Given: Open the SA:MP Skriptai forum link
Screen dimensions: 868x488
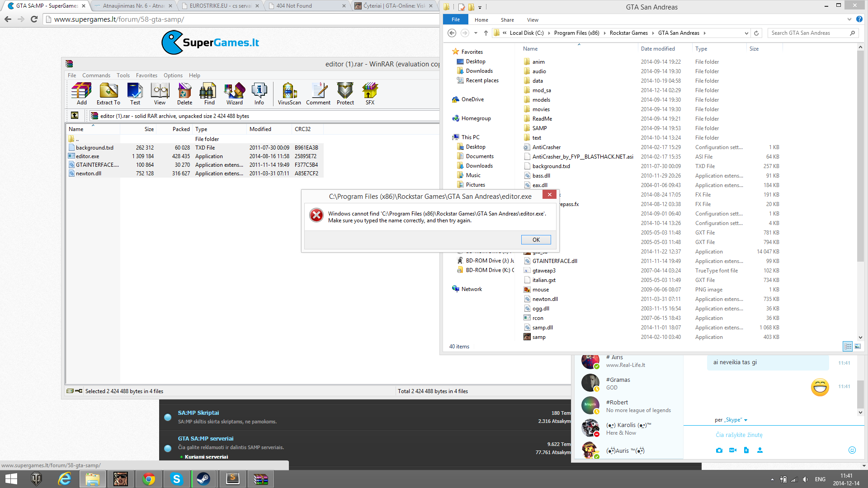Looking at the screenshot, I should (x=198, y=413).
